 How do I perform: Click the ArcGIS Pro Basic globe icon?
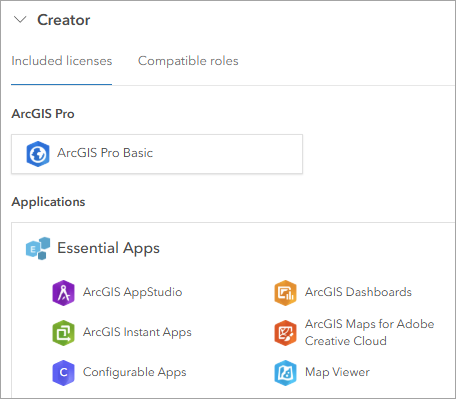point(38,154)
